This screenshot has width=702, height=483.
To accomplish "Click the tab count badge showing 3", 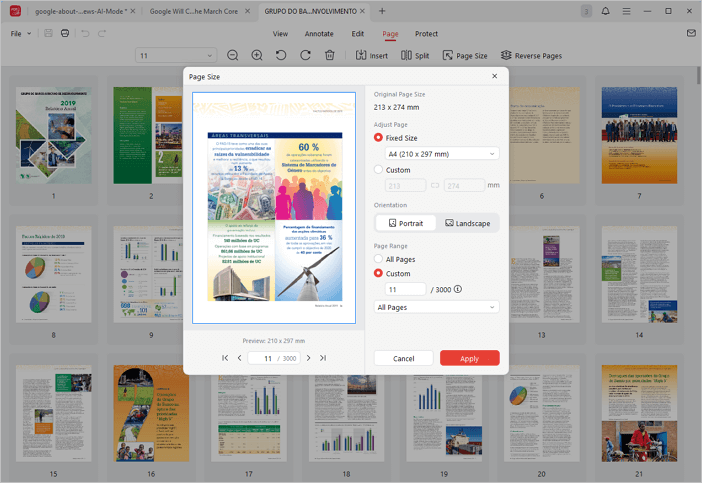I will (586, 12).
